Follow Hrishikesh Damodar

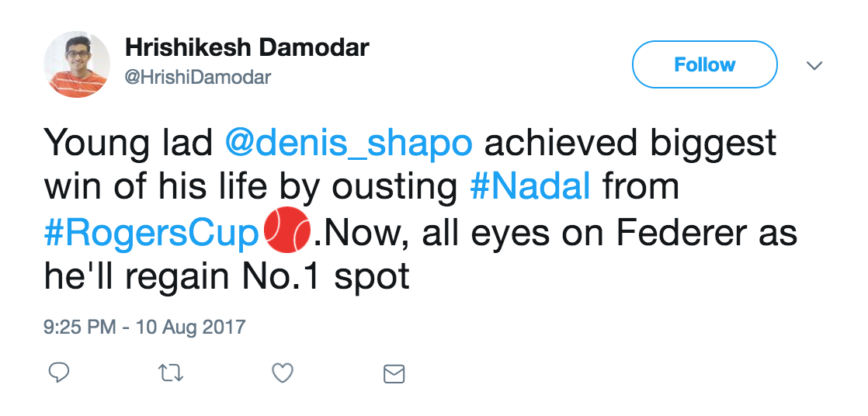point(704,64)
